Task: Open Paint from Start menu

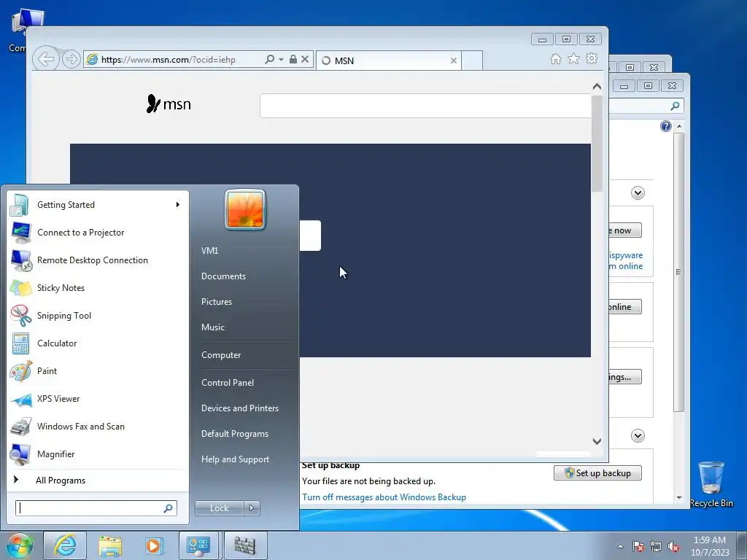Action: [98, 371]
